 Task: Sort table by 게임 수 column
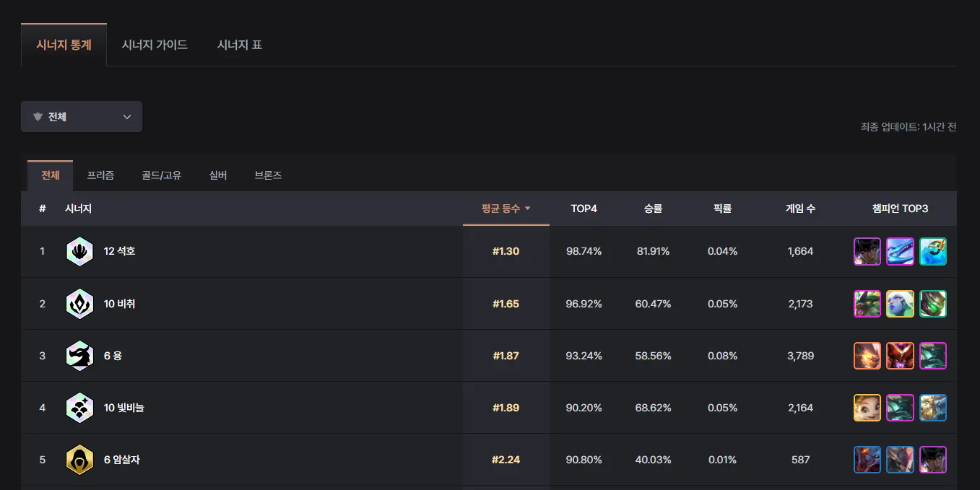[800, 209]
